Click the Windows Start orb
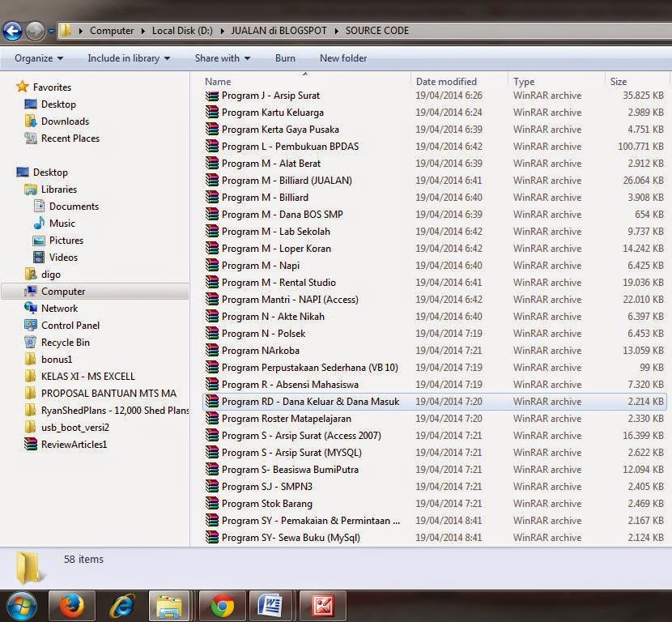 coord(22,605)
